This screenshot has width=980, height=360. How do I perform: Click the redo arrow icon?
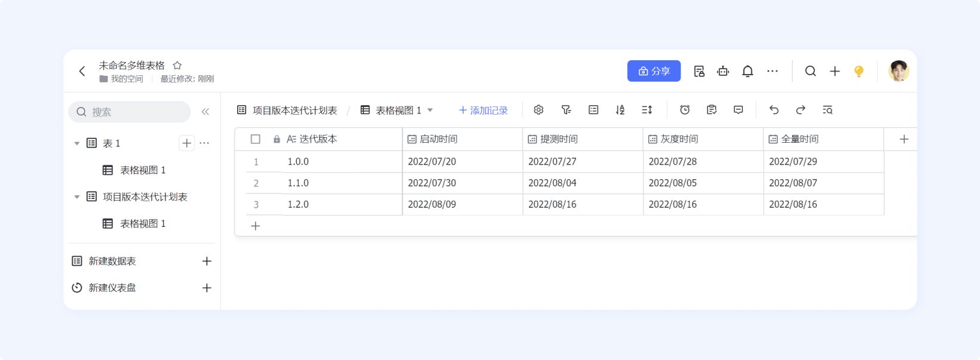(x=801, y=110)
